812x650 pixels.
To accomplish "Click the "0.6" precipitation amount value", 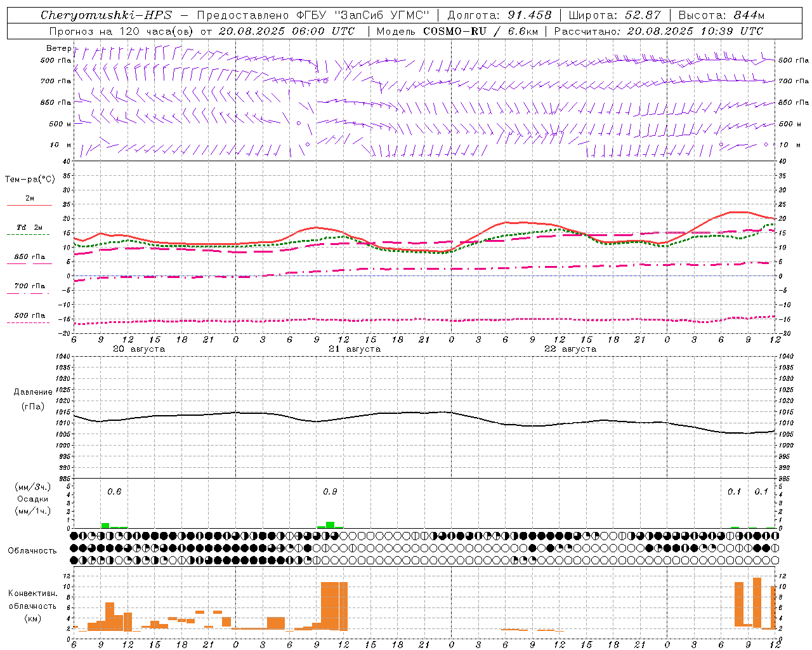I will 114,492.
